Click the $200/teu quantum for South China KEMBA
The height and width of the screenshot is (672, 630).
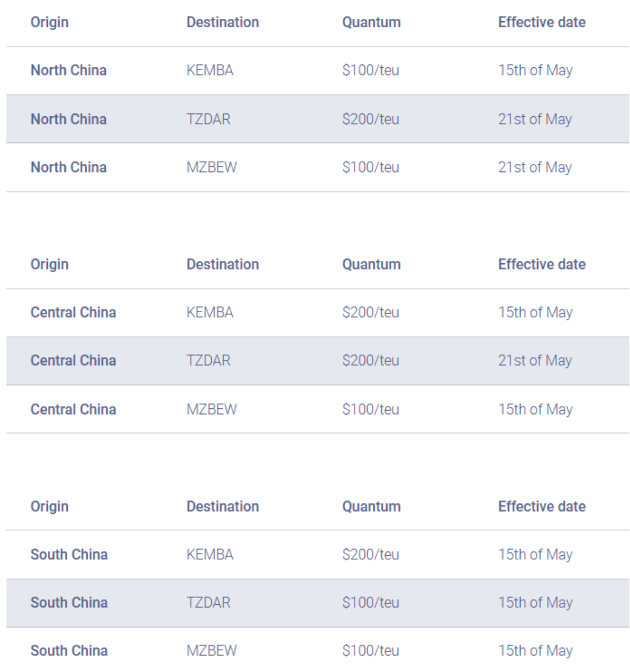click(370, 555)
